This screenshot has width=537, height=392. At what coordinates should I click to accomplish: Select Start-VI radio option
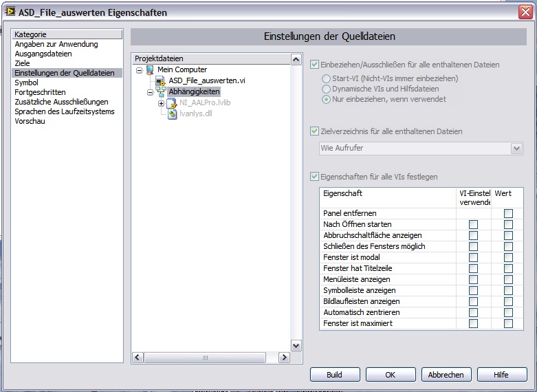[x=326, y=79]
